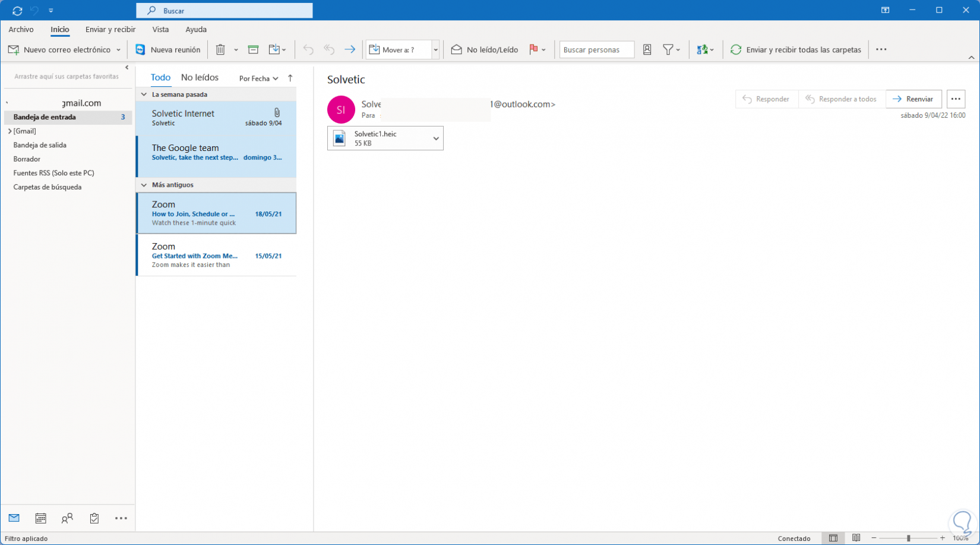Toggle No leído/Leído status

point(485,50)
